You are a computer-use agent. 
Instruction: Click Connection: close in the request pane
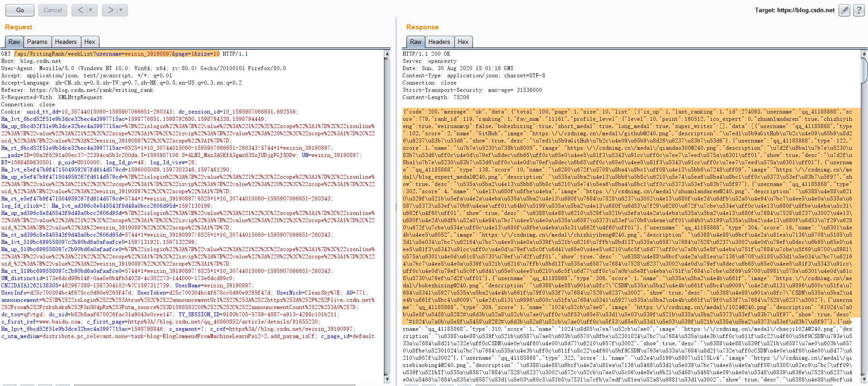[x=28, y=105]
